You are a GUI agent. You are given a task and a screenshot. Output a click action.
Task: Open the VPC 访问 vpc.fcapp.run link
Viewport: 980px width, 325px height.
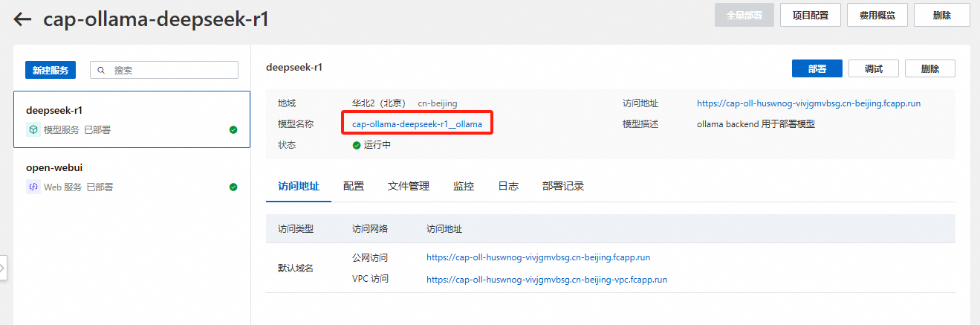(546, 280)
